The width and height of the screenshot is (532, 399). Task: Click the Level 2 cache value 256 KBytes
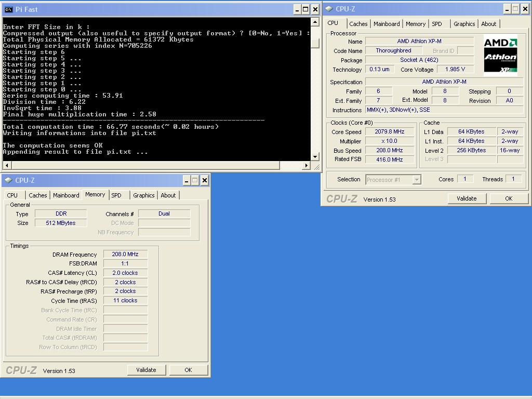pyautogui.click(x=471, y=150)
